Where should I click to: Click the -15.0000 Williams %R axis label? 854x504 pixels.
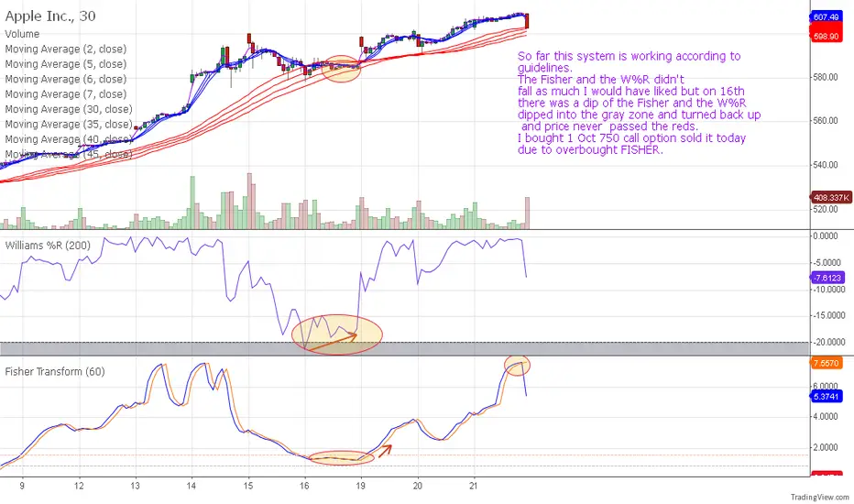pos(827,315)
